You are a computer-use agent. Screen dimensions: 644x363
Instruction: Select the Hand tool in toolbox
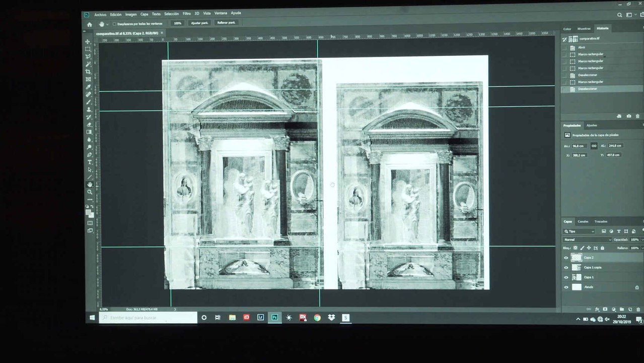90,185
